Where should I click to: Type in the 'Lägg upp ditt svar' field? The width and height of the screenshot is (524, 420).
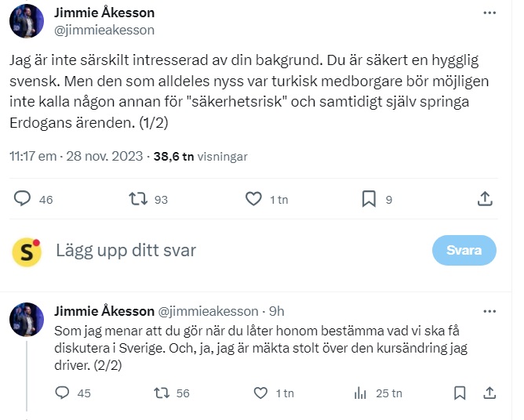(x=235, y=251)
